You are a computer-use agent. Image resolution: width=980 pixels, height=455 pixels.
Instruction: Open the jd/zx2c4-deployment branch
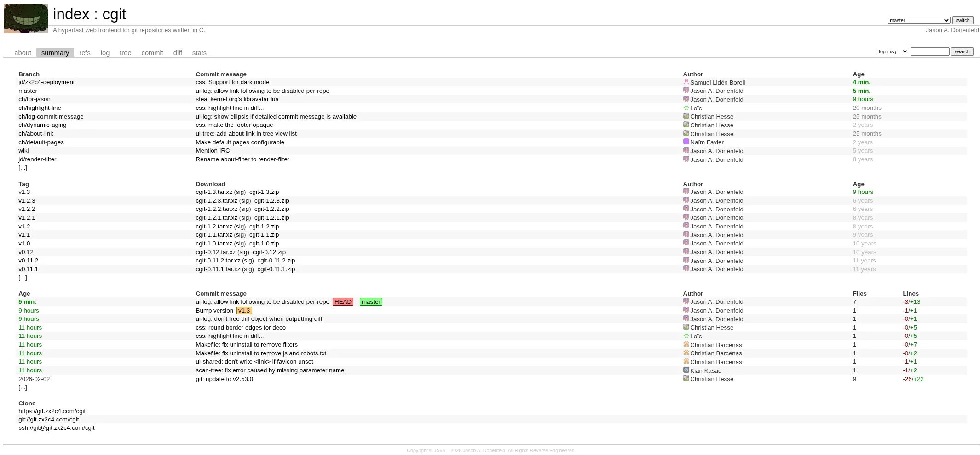pos(46,82)
